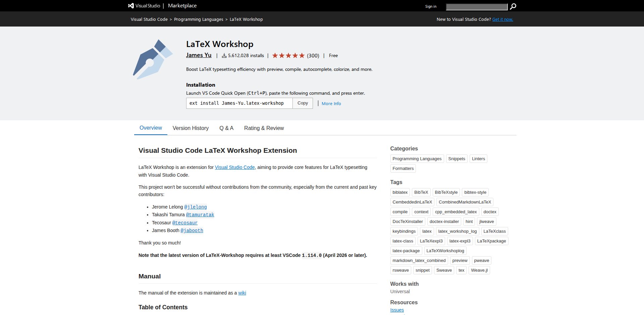Click the BibTeXstyle tag
The image size is (644, 315).
(446, 192)
